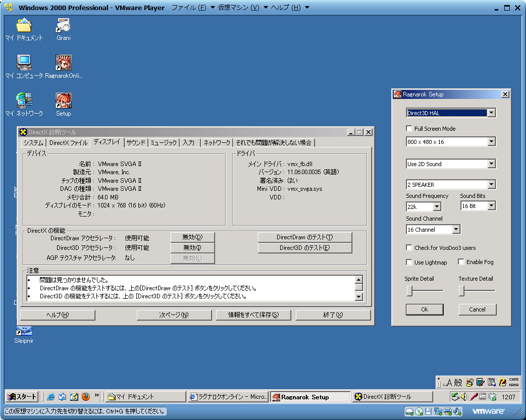Click the Sprite Detail slider handle
Image resolution: width=526 pixels, height=420 pixels.
[x=410, y=291]
